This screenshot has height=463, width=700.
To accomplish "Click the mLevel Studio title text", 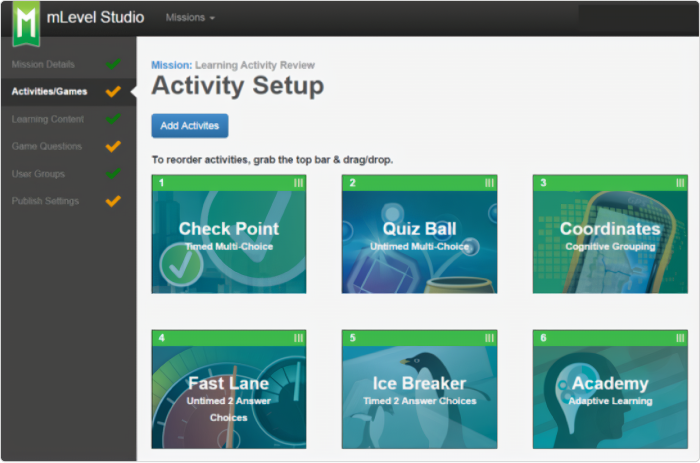I will click(x=96, y=18).
